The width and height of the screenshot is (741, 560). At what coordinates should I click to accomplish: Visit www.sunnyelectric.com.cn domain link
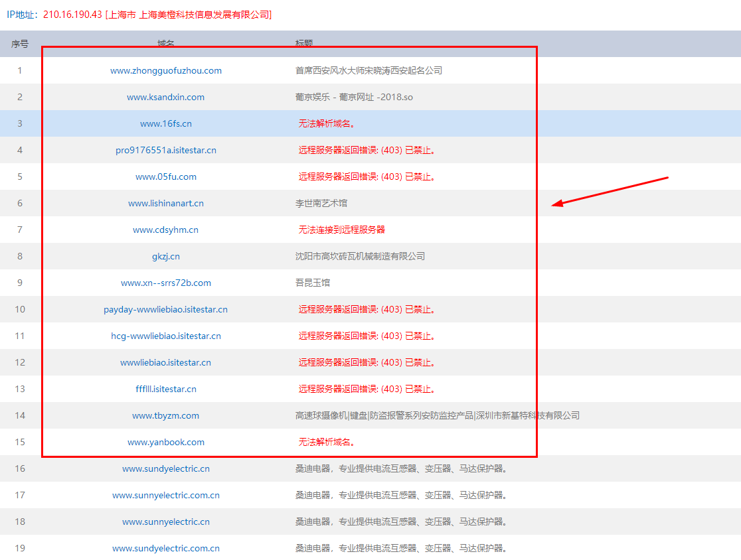166,495
